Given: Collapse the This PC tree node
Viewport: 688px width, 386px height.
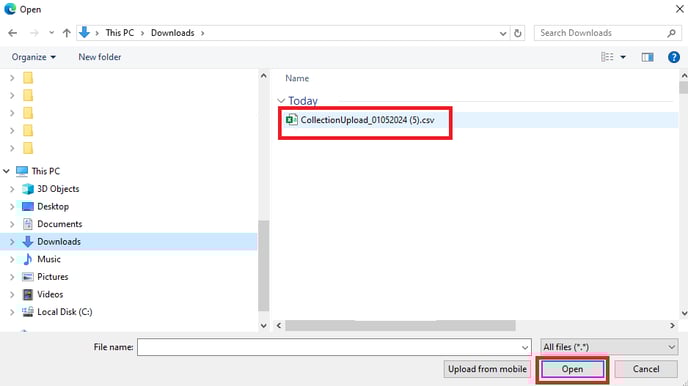Looking at the screenshot, I should 7,171.
